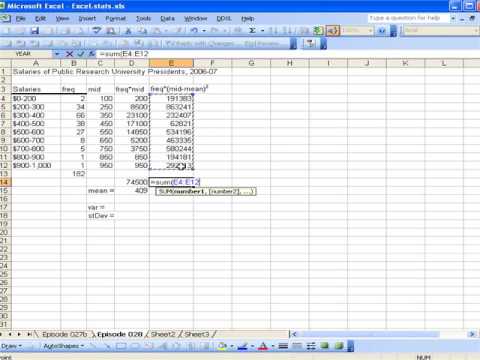Open the Fill Color dropdown arrow
Screen dimensions: 480x360
point(232,346)
